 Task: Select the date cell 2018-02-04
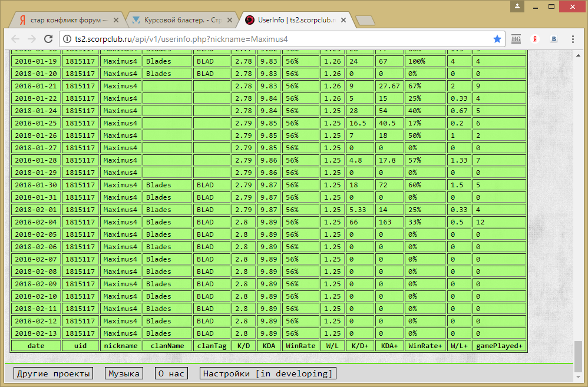click(x=36, y=222)
